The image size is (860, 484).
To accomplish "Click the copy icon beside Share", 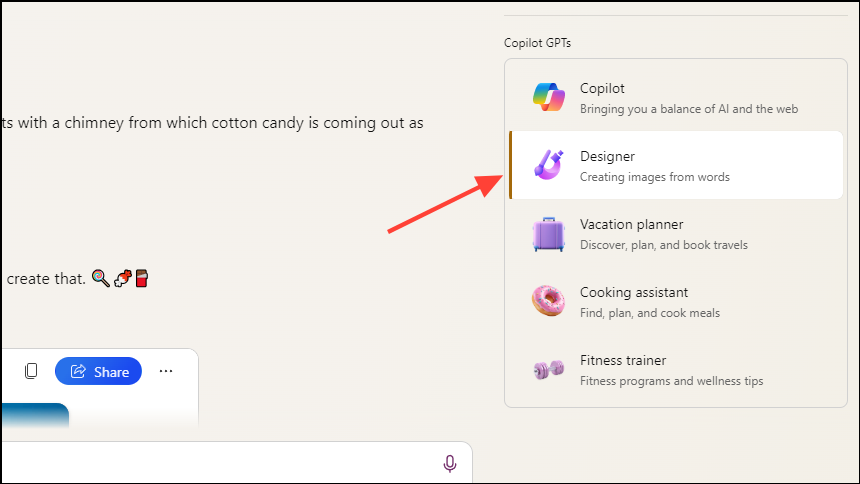I will point(31,372).
